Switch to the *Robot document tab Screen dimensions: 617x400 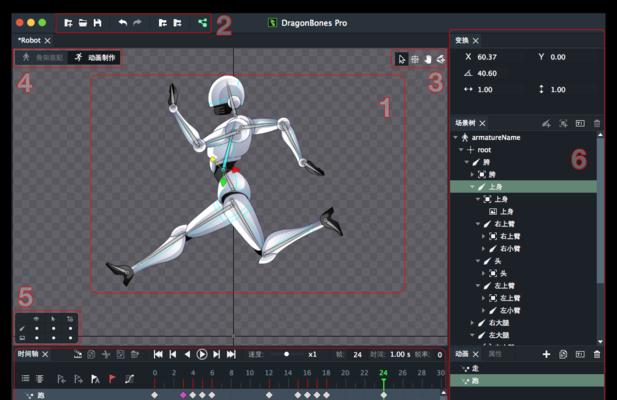pos(29,41)
